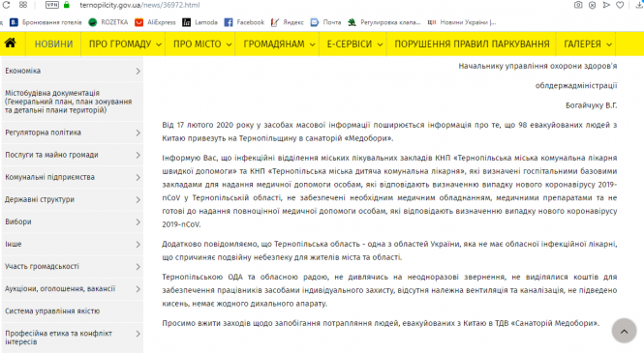Expand Державні структури sidebar section
This screenshot has height=354, width=644.
pos(73,200)
